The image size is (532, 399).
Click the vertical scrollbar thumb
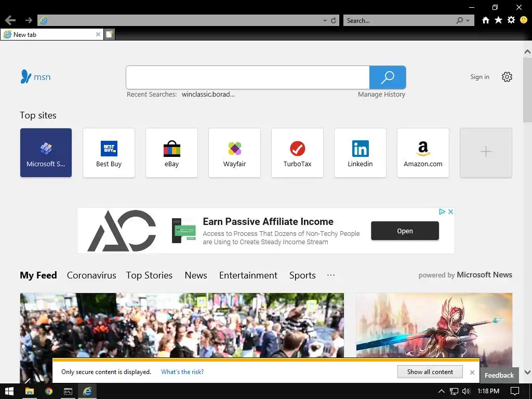[527, 89]
